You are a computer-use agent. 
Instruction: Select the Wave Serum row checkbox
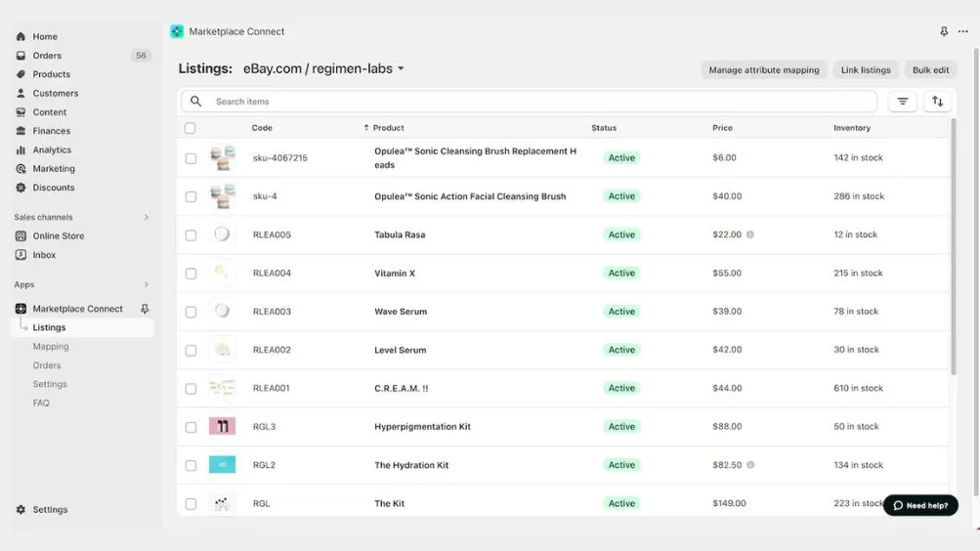click(x=191, y=313)
